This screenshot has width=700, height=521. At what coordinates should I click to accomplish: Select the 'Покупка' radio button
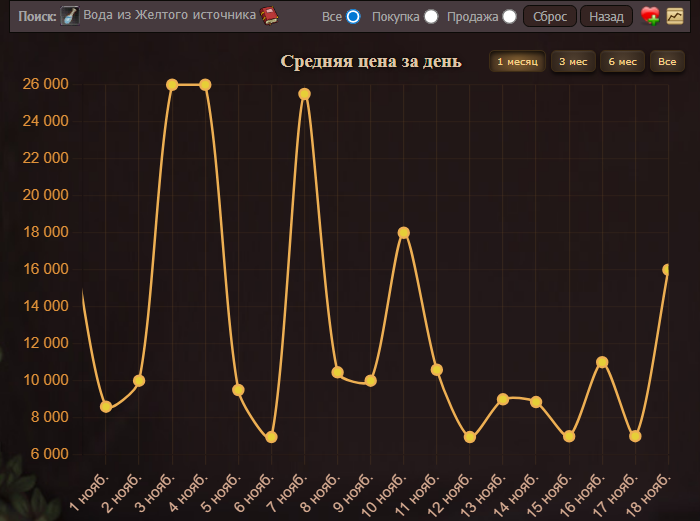(431, 17)
